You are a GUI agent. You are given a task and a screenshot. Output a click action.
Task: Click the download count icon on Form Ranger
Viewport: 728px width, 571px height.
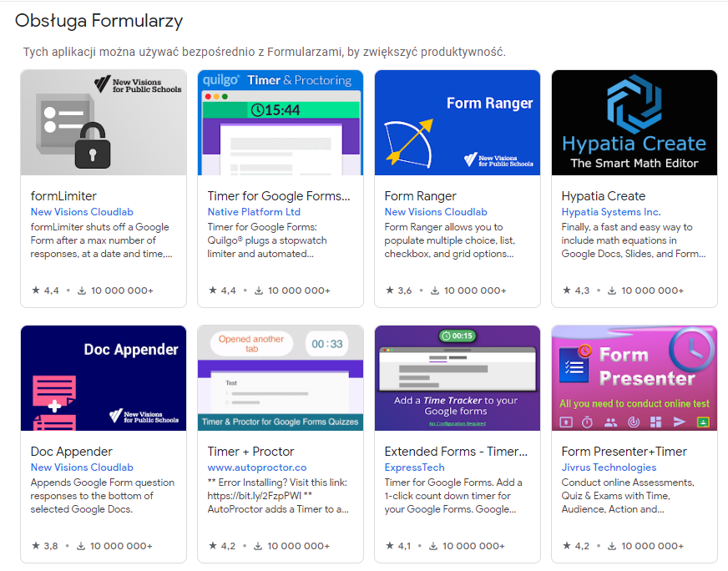click(x=435, y=291)
